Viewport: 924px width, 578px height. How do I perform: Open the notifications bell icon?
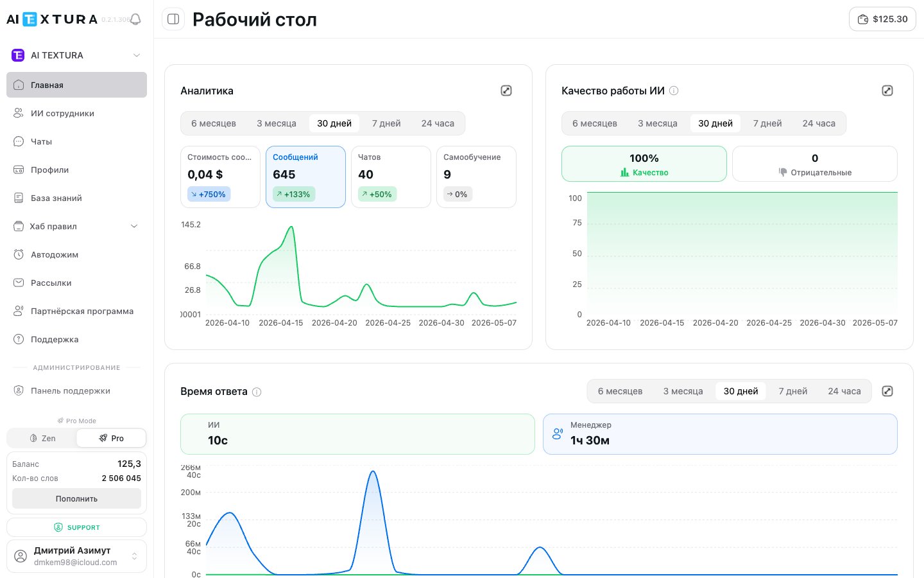point(135,19)
